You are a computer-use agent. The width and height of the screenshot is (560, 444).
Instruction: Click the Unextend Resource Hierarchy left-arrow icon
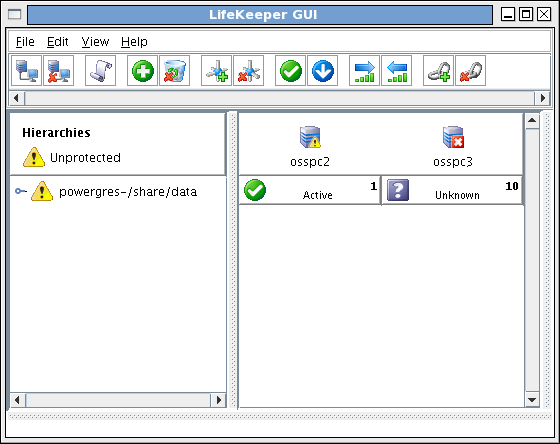click(396, 71)
